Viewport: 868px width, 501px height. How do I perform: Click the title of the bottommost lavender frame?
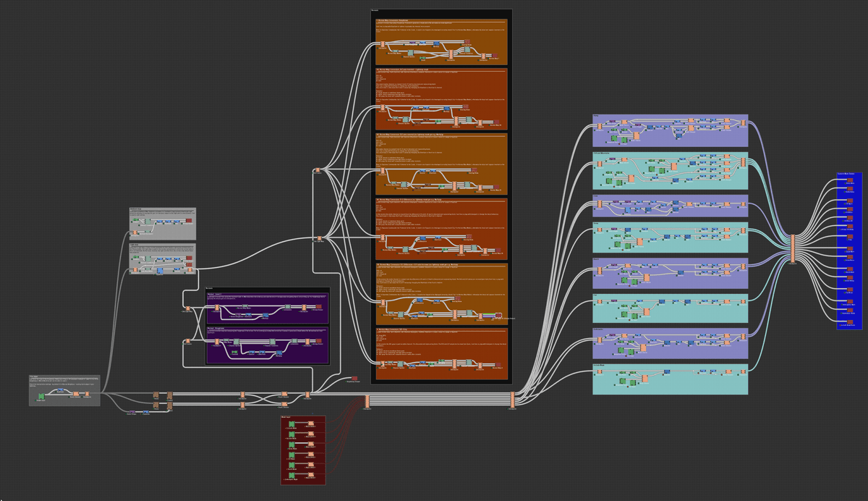pyautogui.click(x=599, y=330)
